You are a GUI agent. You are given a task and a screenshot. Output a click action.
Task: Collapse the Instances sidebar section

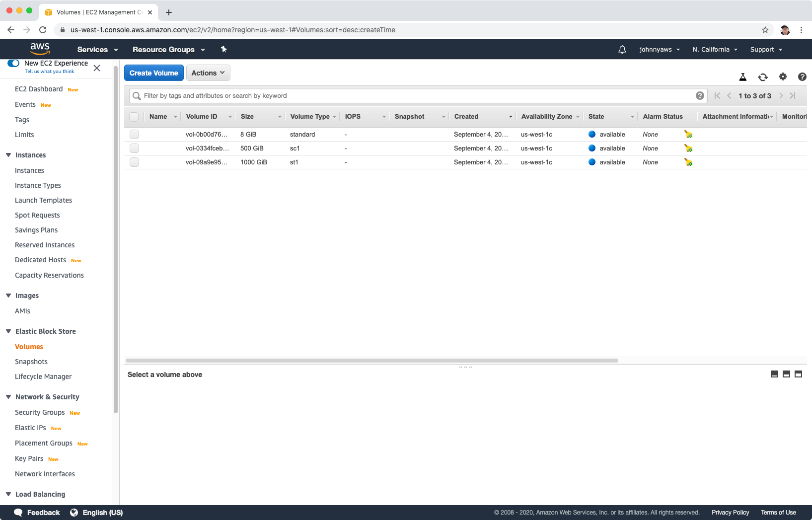pos(8,155)
